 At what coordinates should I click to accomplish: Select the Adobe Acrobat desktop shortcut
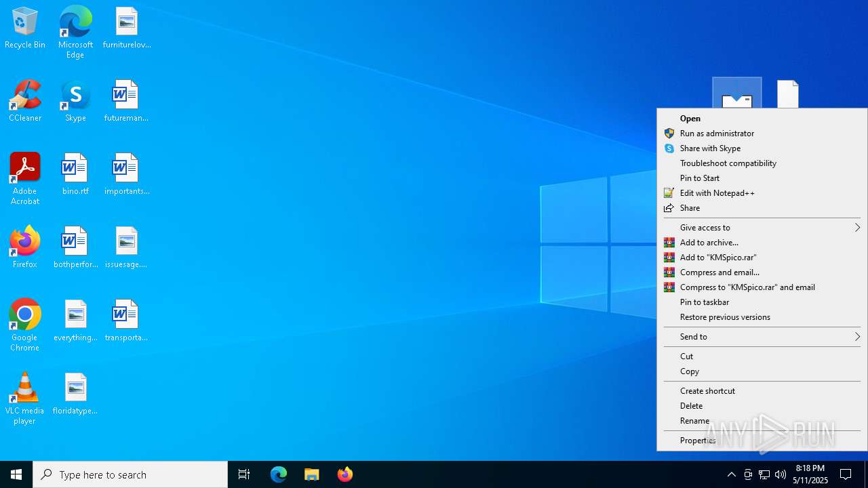(x=25, y=179)
